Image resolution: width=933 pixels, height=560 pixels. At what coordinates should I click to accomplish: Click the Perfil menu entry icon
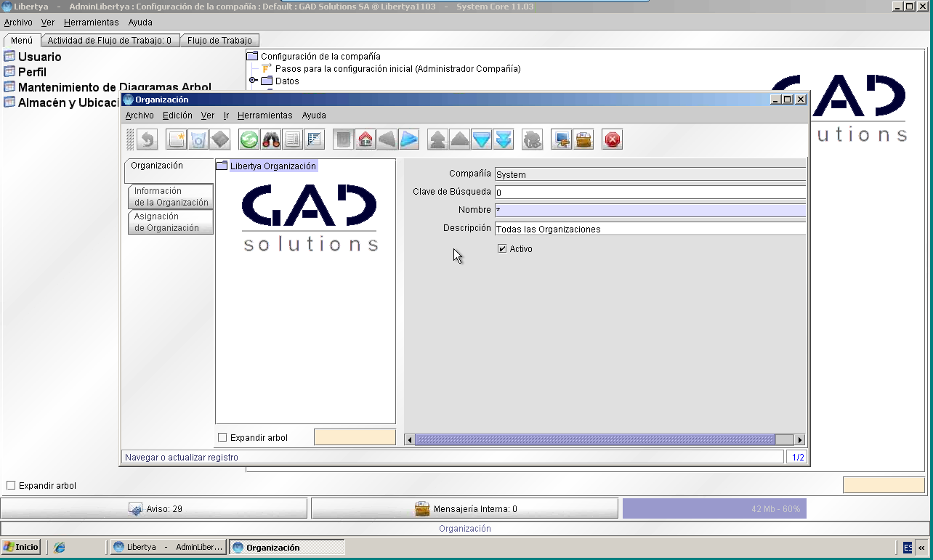tap(9, 72)
